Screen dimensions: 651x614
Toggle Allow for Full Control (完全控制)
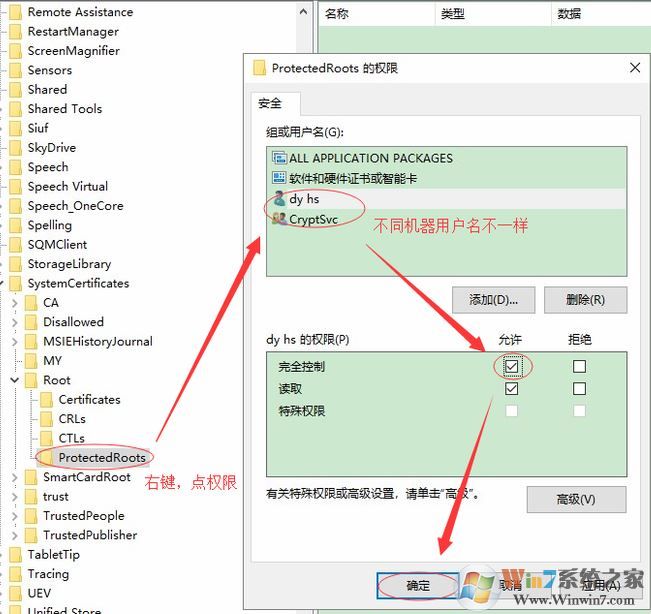[x=512, y=366]
